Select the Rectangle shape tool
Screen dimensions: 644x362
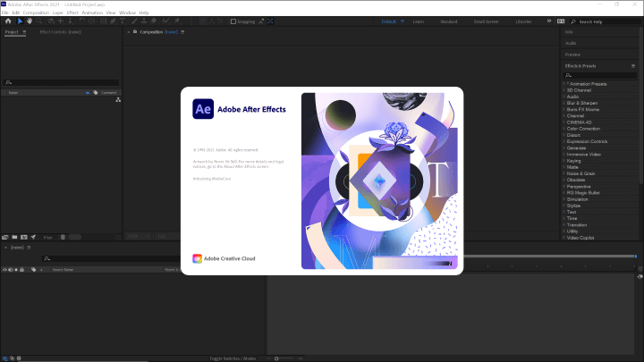[x=104, y=21]
